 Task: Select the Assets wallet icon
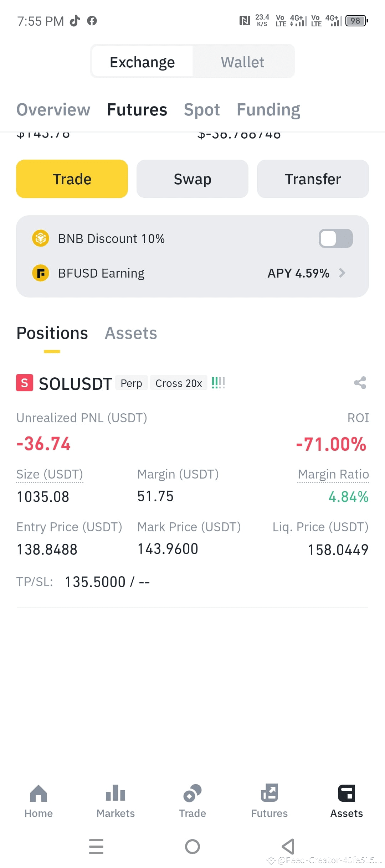click(346, 793)
